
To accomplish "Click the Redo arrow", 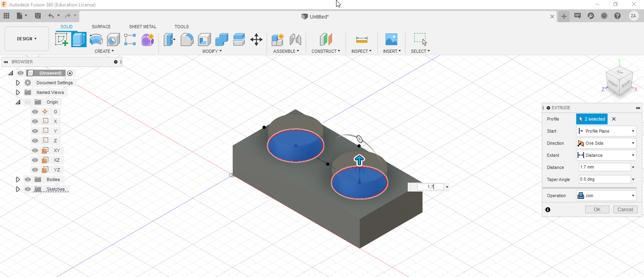I will [68, 16].
